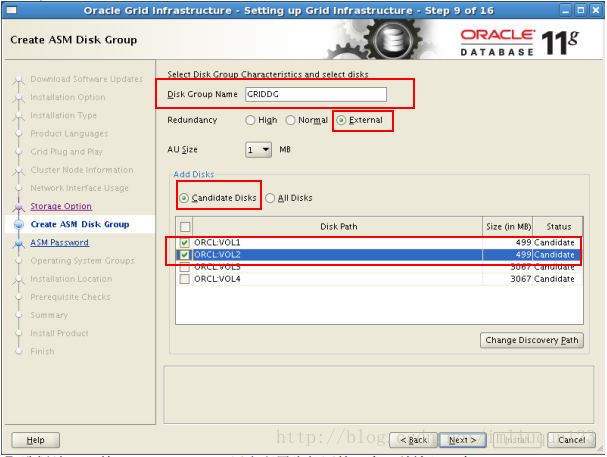This screenshot has height=457, width=607.
Task: Select the ORCL:VOL4 disk path text
Action: click(x=217, y=279)
